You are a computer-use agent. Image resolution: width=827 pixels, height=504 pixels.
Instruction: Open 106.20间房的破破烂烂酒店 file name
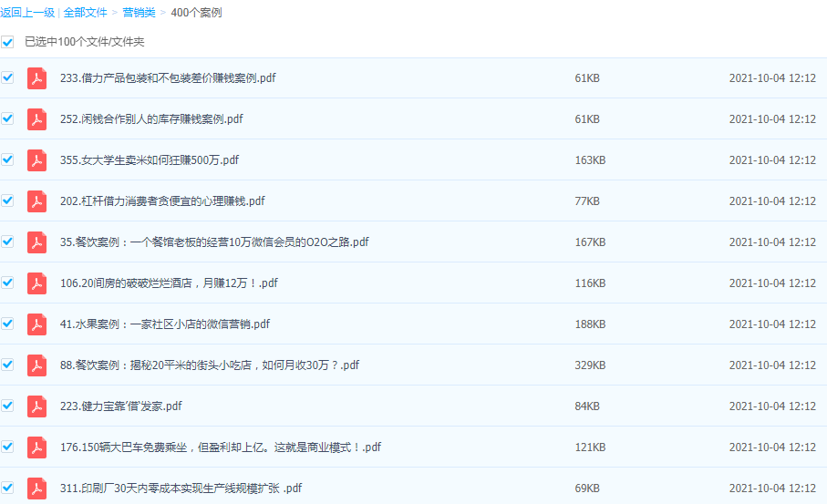[x=169, y=283]
